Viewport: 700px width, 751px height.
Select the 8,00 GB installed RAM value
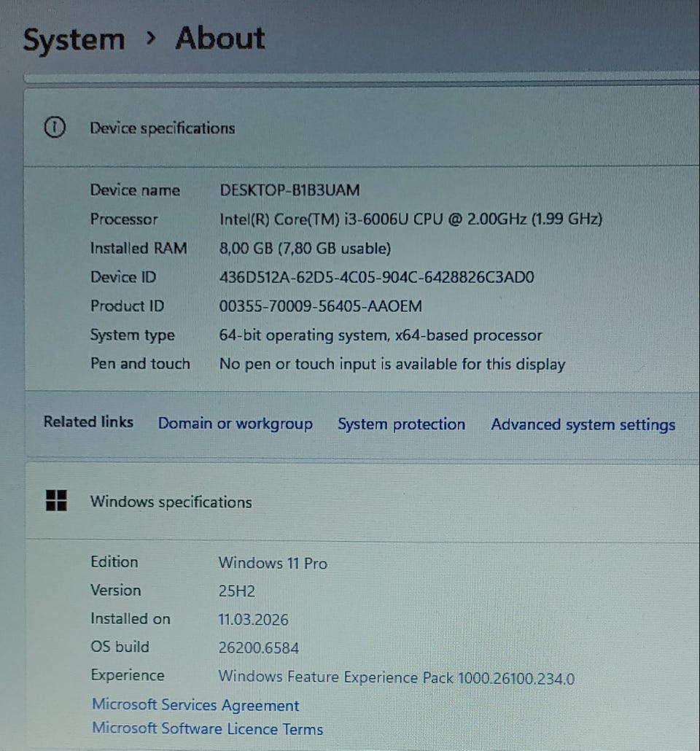(x=305, y=249)
